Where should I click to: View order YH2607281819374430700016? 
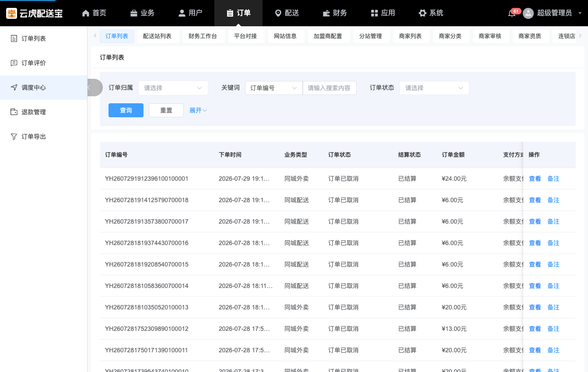pos(535,243)
